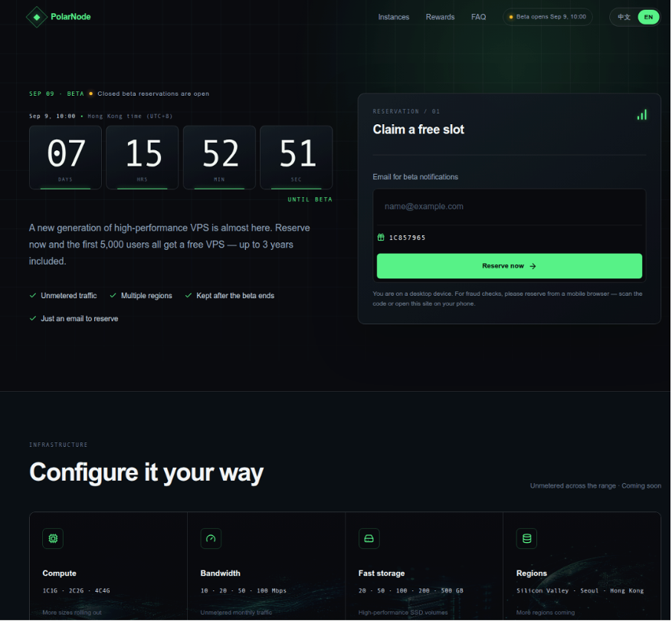Screen dimensions: 672x621
Task: Click the 'RESERVATION / 01' label
Action: [x=406, y=111]
